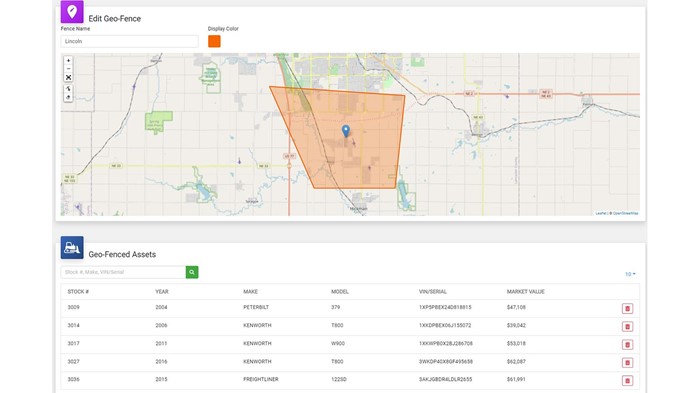Viewport: 700px width, 393px height.
Task: Click year cell 2016
Action: 161,361
